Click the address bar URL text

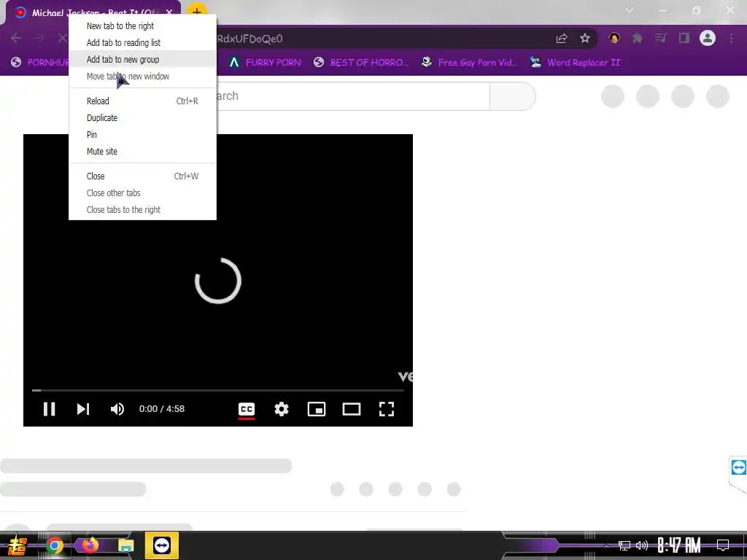click(x=249, y=39)
